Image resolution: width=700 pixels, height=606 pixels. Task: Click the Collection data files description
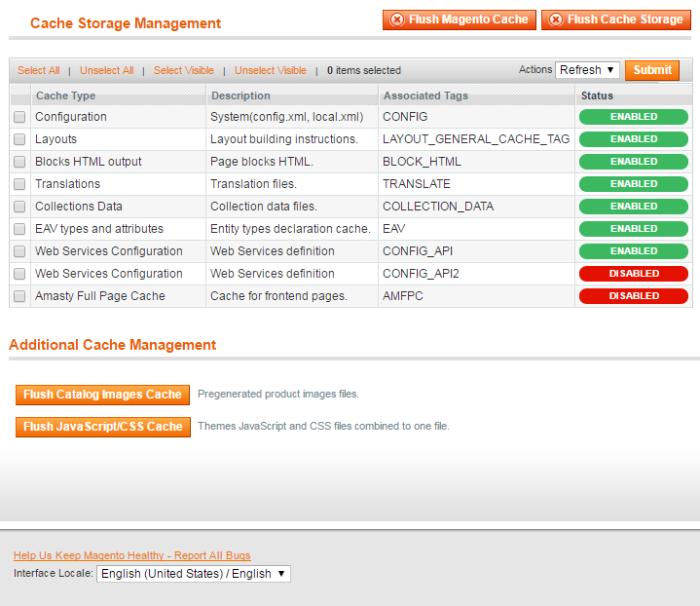(264, 206)
